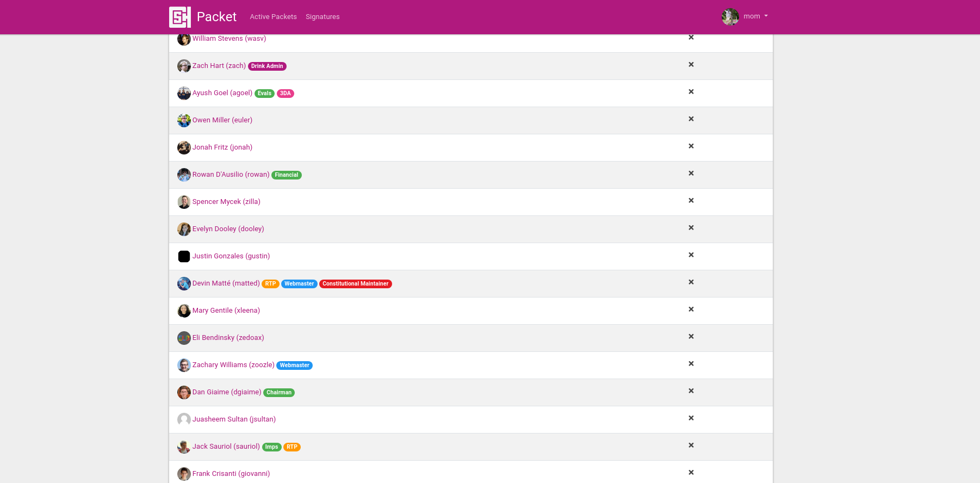The height and width of the screenshot is (483, 980).
Task: Open Zachary Williams (zoozle) profile
Action: 233,365
